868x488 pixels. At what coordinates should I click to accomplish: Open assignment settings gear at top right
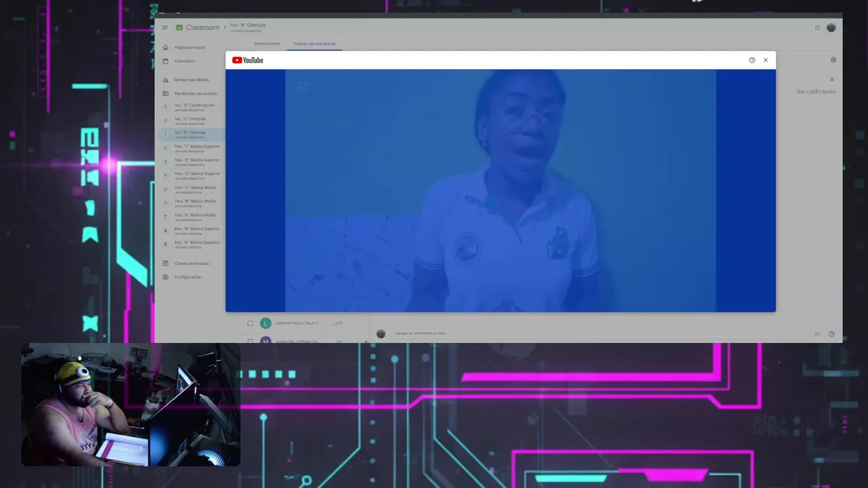[x=833, y=60]
